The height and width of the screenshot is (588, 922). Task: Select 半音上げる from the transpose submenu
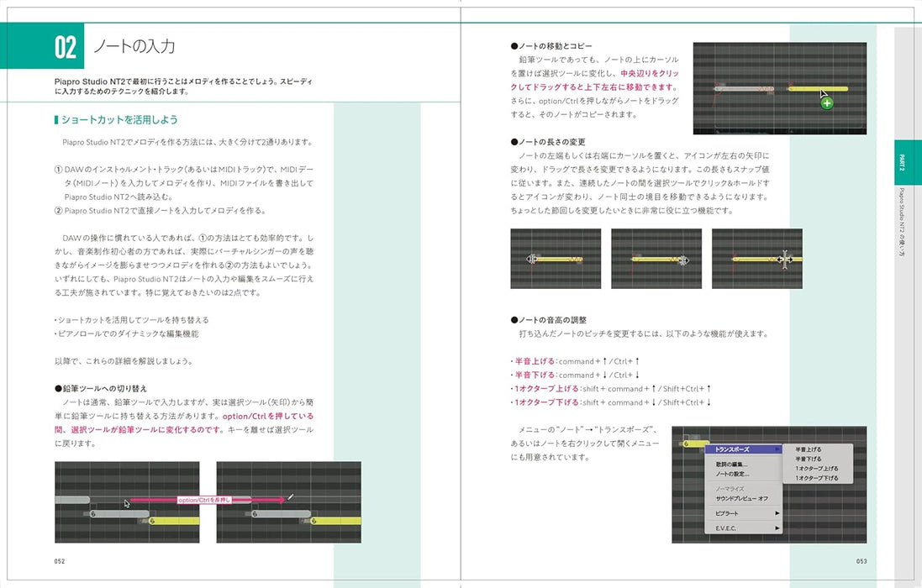(x=809, y=449)
